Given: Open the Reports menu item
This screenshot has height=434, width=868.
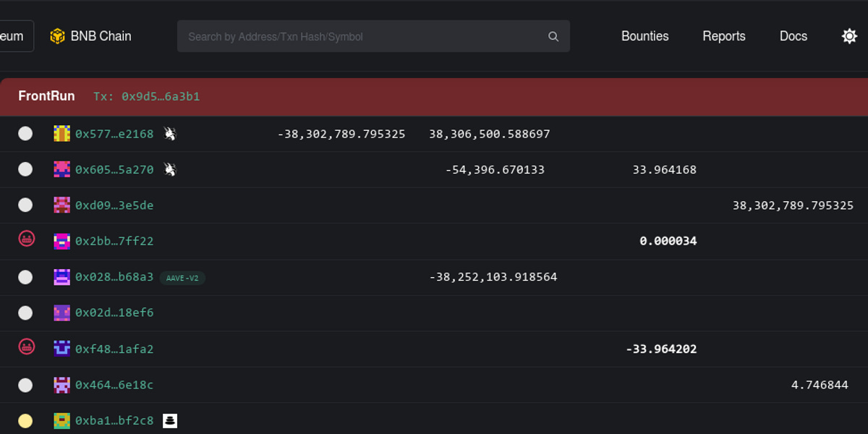Looking at the screenshot, I should 724,36.
